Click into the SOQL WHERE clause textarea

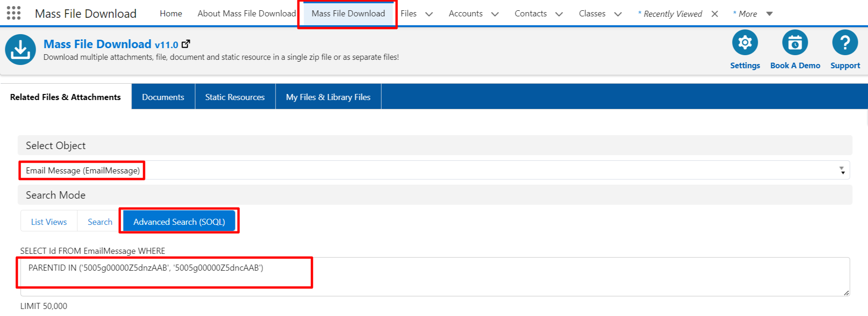[x=435, y=277]
